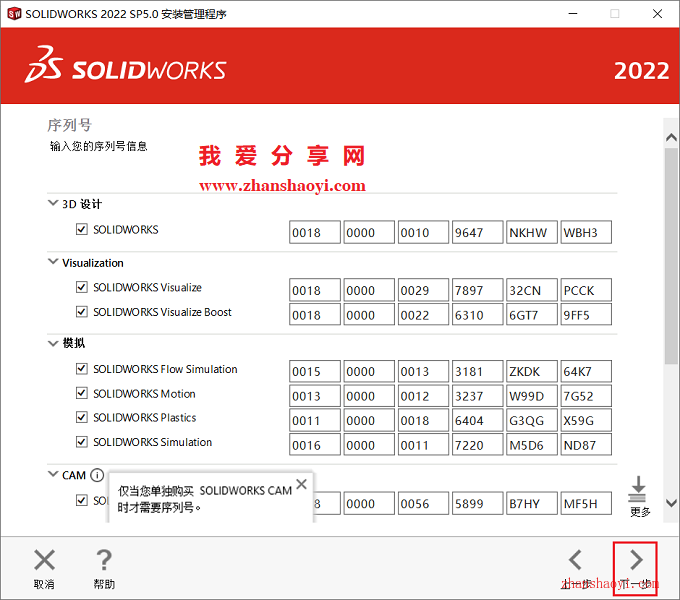The width and height of the screenshot is (680, 600).
Task: Toggle SOLIDWORKS Flow Simulation checkbox
Action: click(82, 368)
